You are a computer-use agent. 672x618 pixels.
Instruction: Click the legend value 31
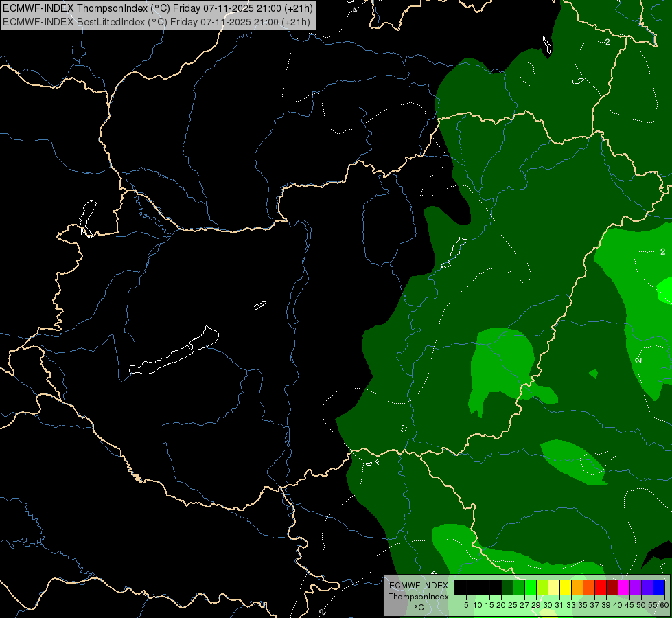click(x=559, y=605)
